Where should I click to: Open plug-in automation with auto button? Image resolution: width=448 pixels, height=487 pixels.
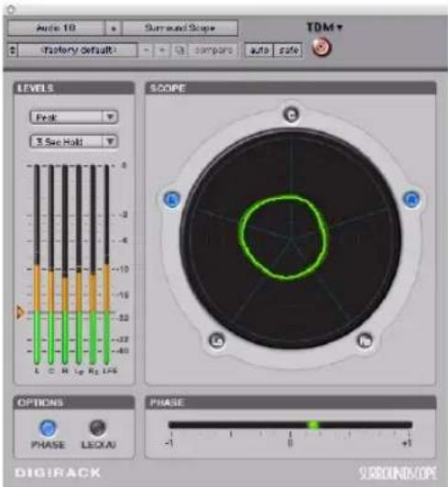[x=259, y=50]
